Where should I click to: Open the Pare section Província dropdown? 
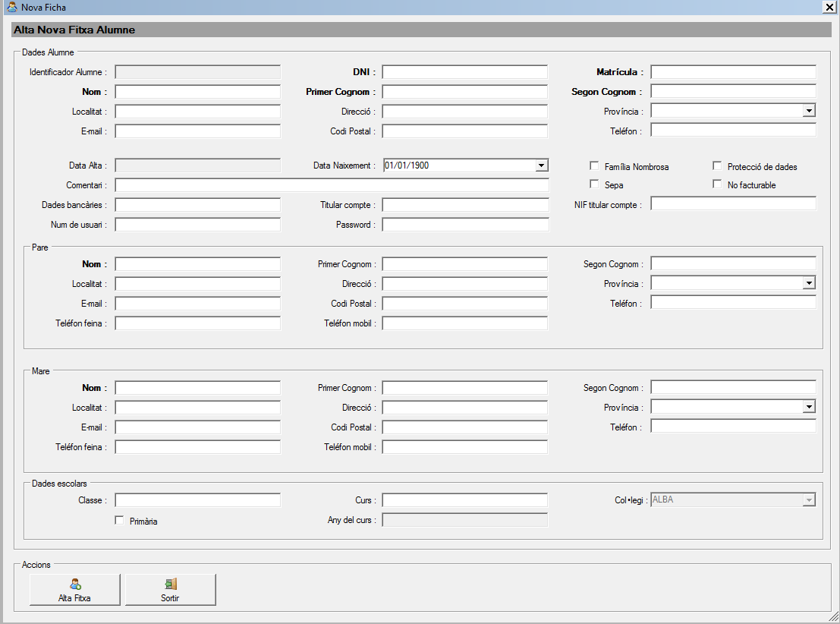809,283
